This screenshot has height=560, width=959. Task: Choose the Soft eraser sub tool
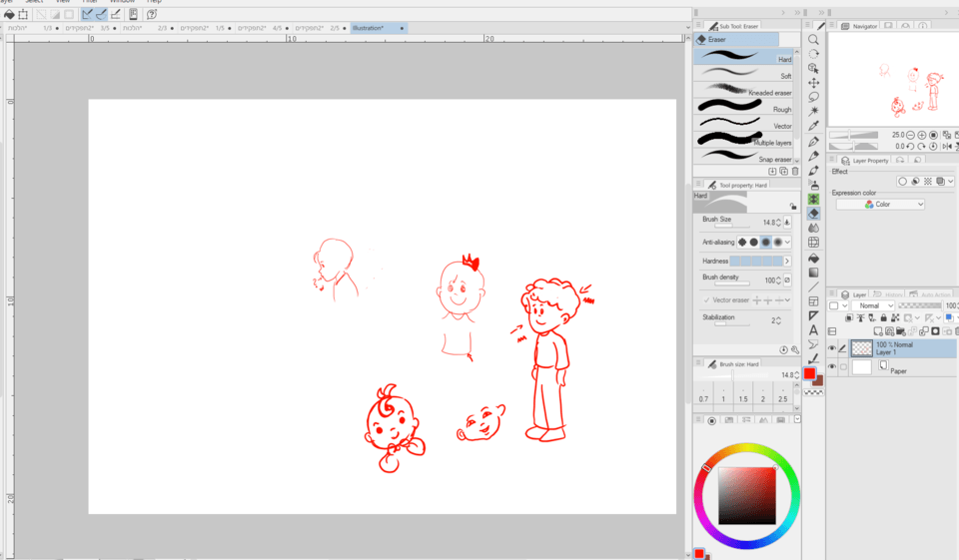pos(743,73)
